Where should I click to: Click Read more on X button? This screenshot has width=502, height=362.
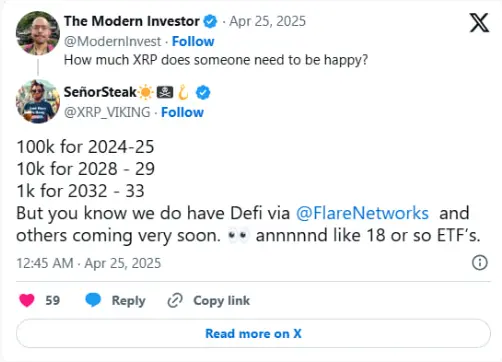click(253, 333)
